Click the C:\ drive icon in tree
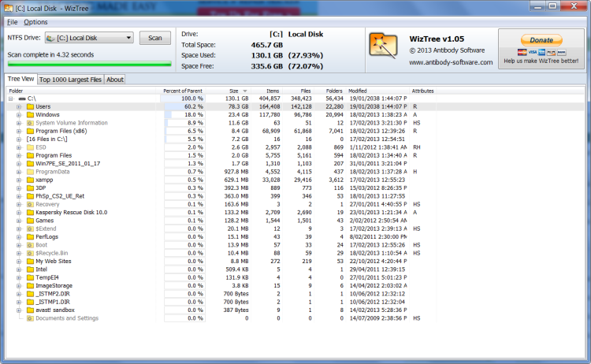This screenshot has height=364, width=591. pos(22,98)
